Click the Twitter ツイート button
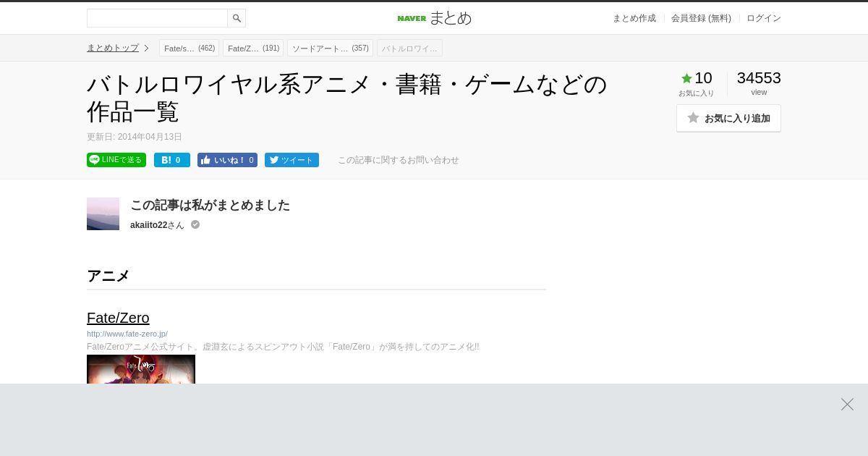The image size is (868, 456). 292,160
